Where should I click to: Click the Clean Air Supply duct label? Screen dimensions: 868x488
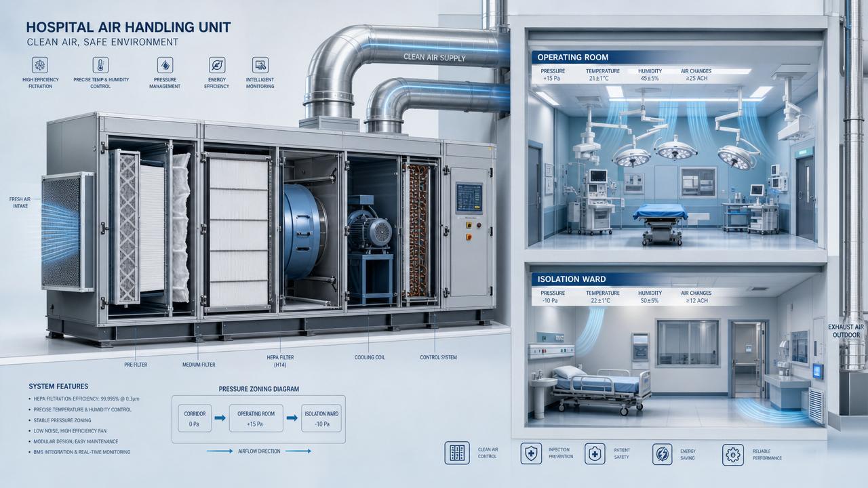point(434,58)
